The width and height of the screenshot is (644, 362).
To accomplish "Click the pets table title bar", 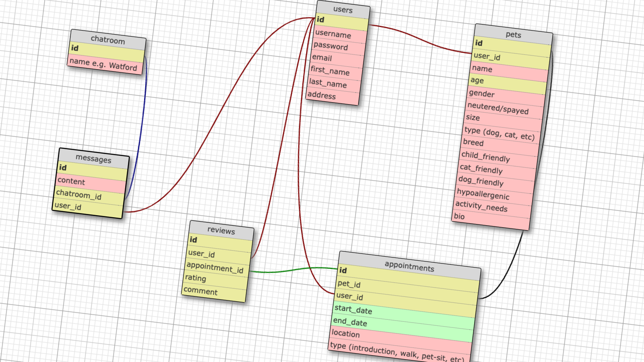I will (x=513, y=35).
